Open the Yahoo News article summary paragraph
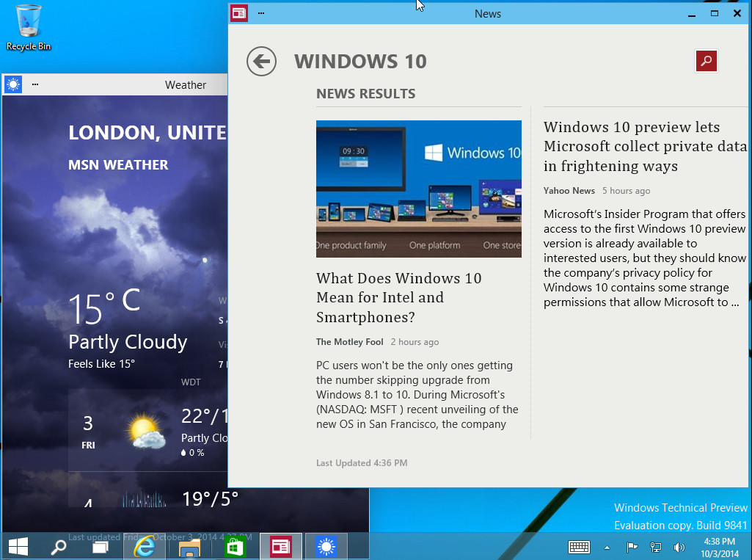 (645, 258)
